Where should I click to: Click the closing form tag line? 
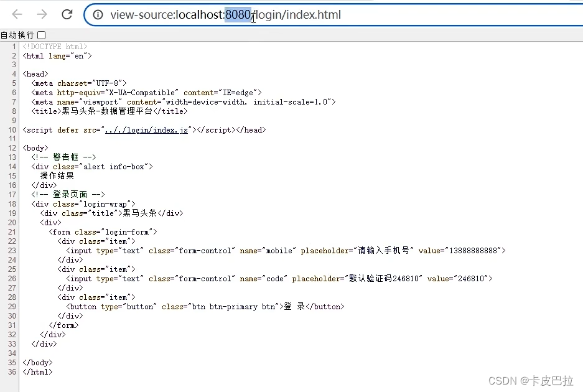coord(63,325)
